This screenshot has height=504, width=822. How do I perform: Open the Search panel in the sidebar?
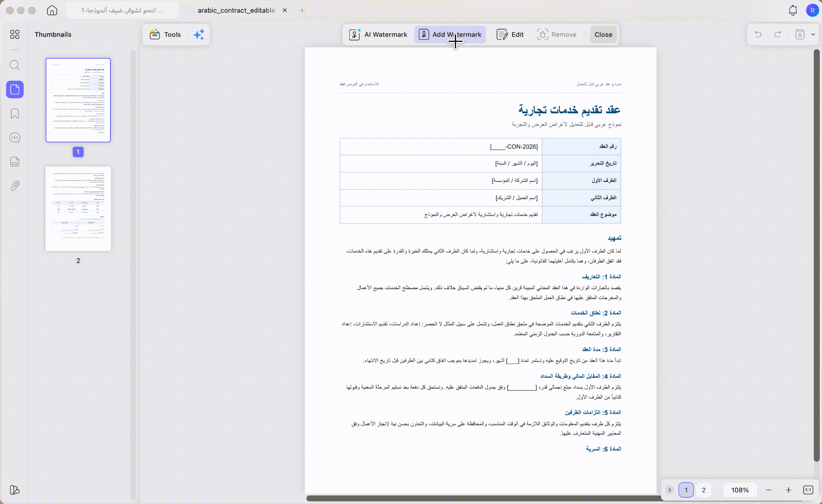coord(15,65)
